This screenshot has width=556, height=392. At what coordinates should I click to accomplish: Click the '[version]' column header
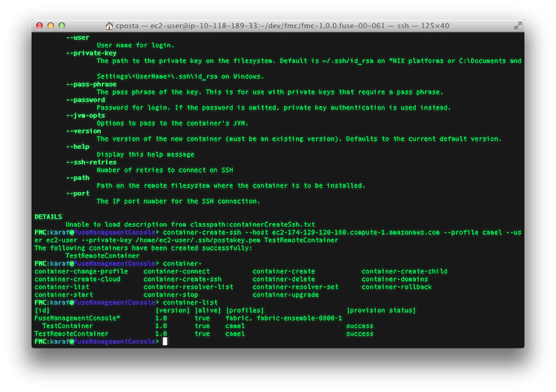[x=173, y=310]
